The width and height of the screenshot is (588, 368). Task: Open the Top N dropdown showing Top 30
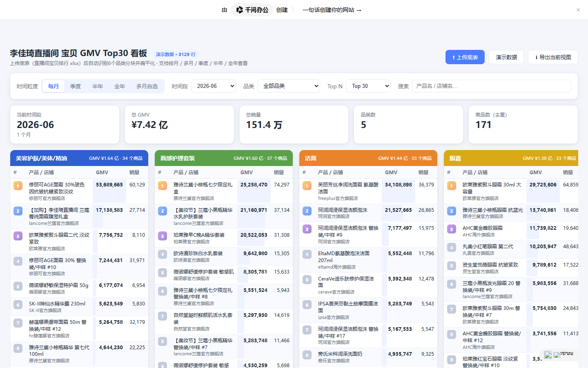point(368,86)
